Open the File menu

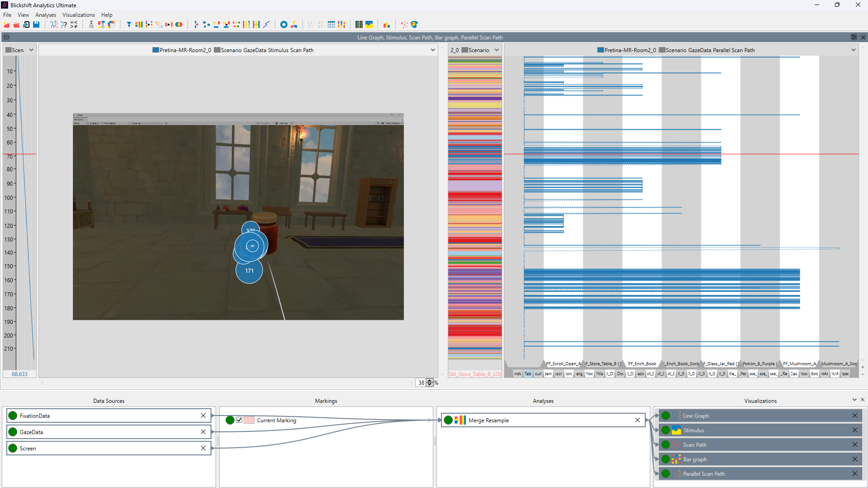pos(7,15)
